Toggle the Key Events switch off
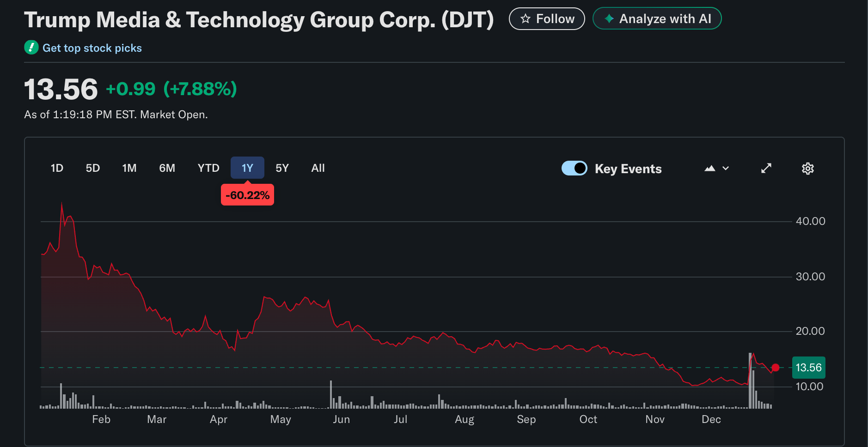868x447 pixels. pos(574,168)
